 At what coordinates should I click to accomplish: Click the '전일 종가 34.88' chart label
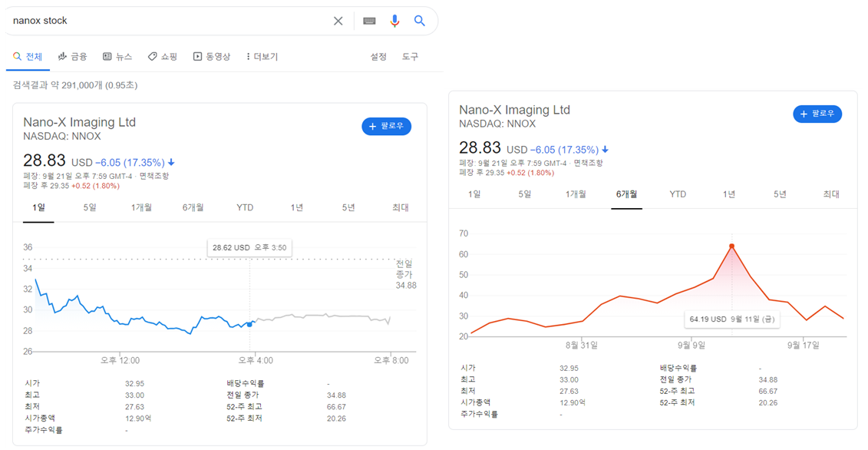(x=405, y=274)
